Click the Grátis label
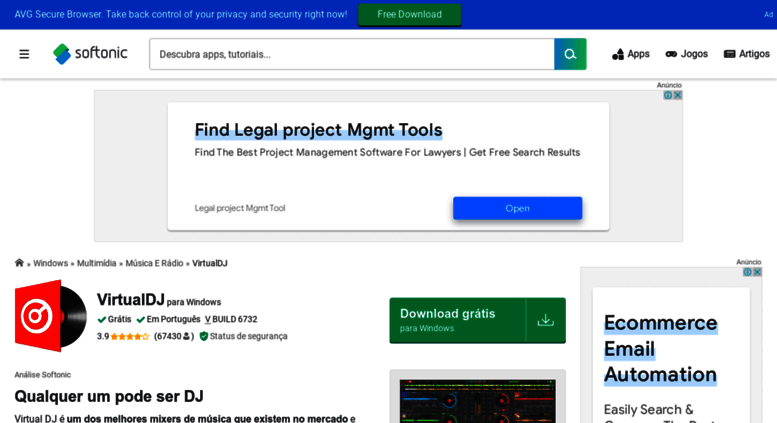The width and height of the screenshot is (777, 423). pos(114,319)
